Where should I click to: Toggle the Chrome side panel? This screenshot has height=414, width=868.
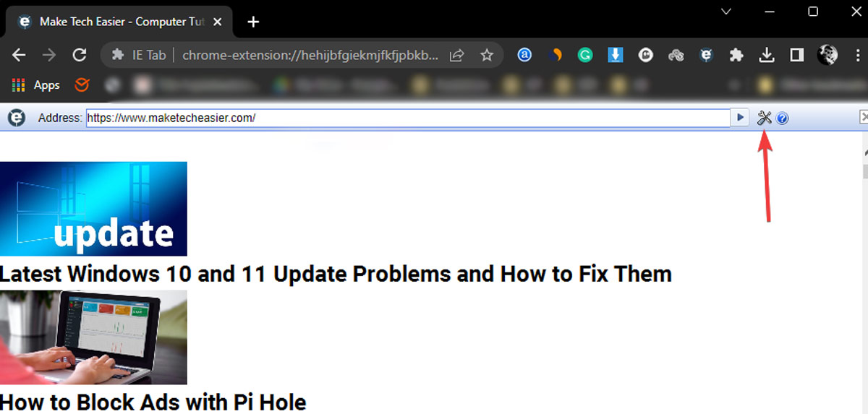point(797,55)
